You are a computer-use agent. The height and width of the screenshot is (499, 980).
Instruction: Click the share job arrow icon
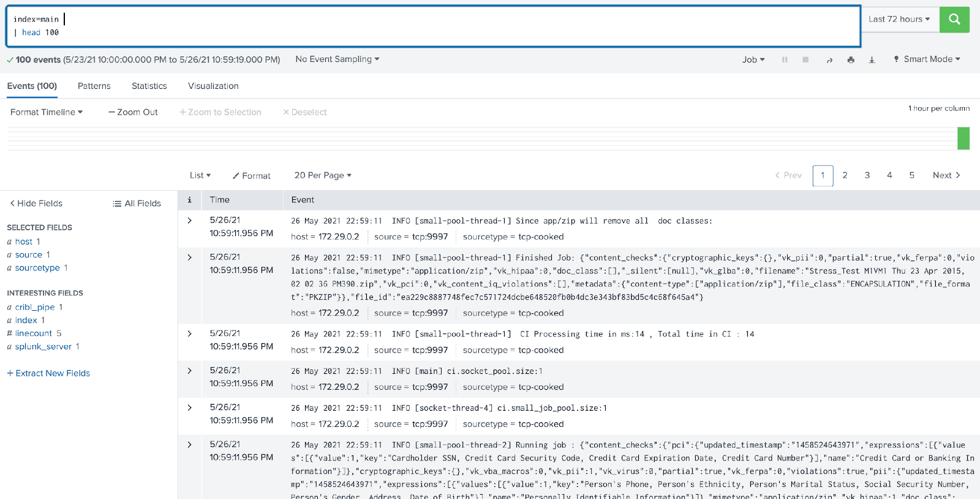pos(829,59)
